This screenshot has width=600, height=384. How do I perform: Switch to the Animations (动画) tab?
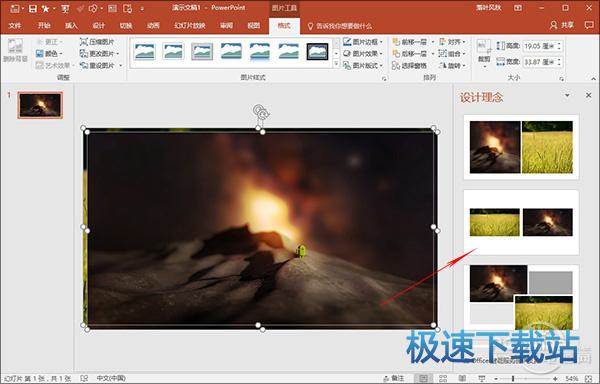pyautogui.click(x=153, y=26)
